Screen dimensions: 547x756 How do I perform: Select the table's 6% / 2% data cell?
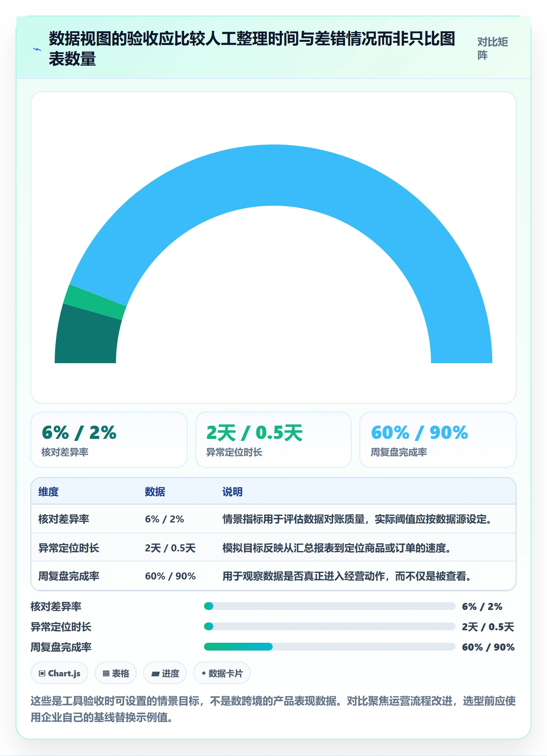[x=164, y=519]
